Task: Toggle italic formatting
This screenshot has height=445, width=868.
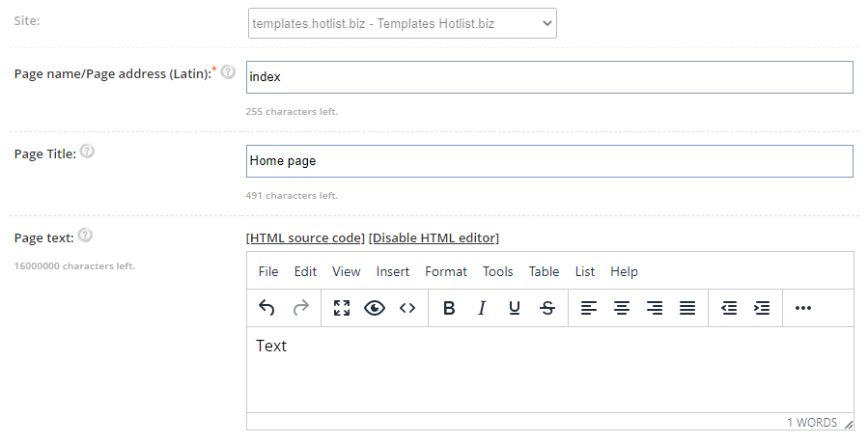Action: click(x=482, y=308)
